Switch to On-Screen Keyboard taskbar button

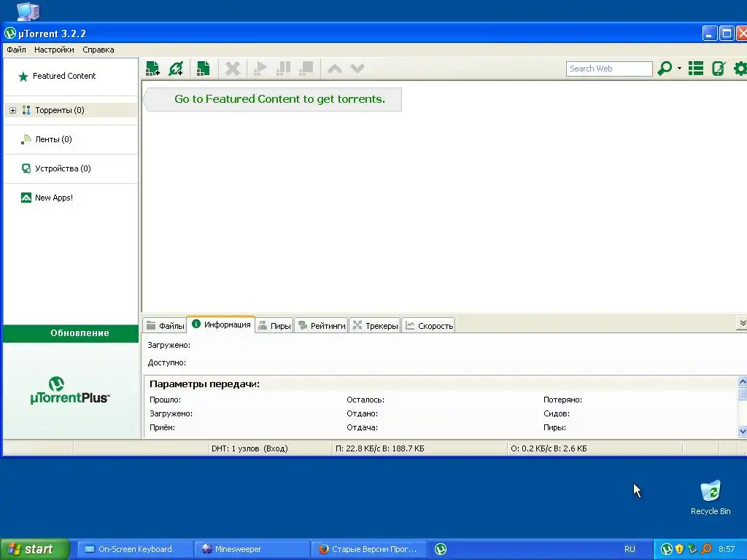point(135,549)
